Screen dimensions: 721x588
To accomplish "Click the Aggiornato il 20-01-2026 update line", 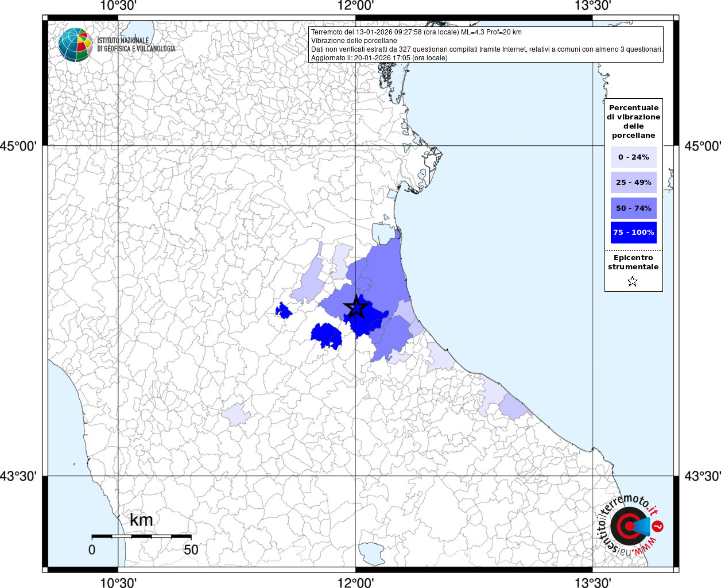I will (x=379, y=58).
